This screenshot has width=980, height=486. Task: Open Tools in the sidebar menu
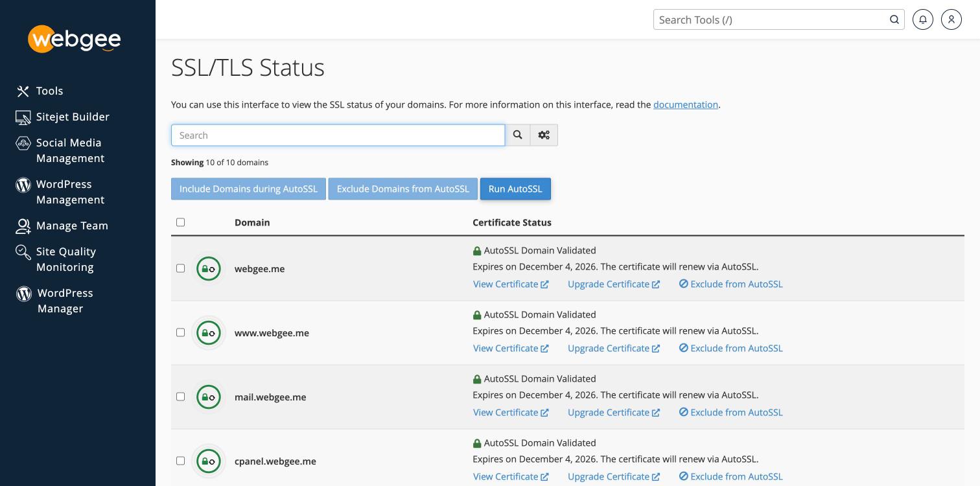tap(50, 91)
